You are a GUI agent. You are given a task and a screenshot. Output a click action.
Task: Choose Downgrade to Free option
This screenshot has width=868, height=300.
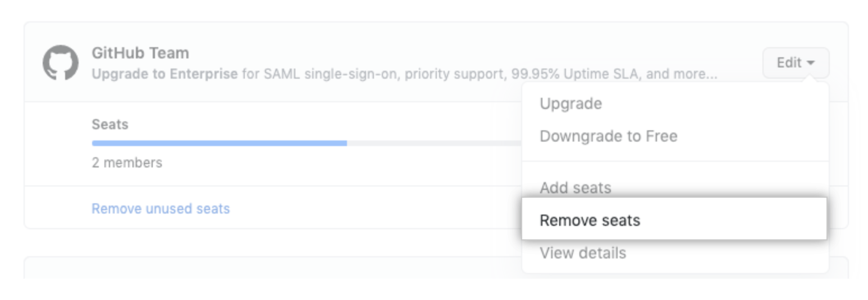(x=608, y=137)
